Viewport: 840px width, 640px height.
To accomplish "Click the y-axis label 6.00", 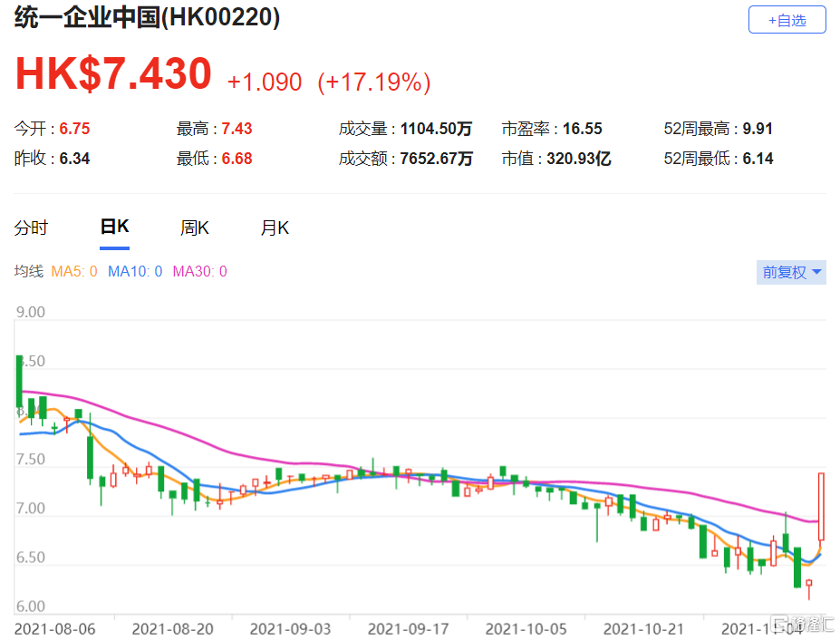I will 31,606.
